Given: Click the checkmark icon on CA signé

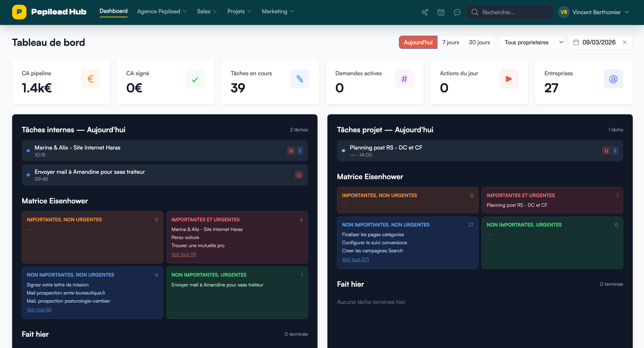Looking at the screenshot, I should tap(195, 79).
